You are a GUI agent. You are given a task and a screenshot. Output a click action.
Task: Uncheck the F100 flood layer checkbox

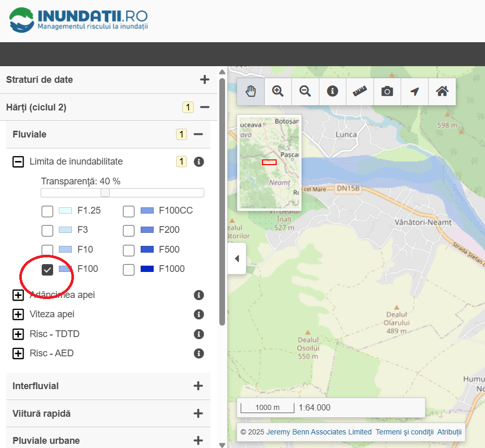47,269
